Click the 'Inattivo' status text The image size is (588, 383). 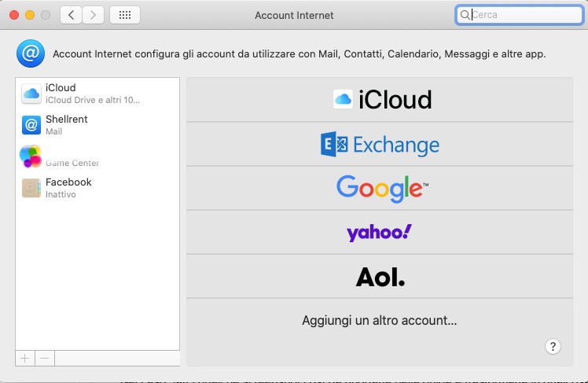pyautogui.click(x=61, y=194)
